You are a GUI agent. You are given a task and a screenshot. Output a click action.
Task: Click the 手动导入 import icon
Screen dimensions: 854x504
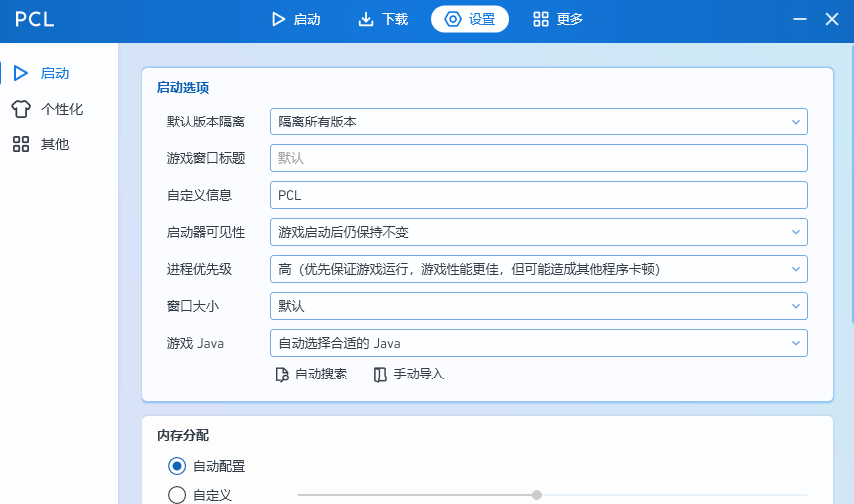pyautogui.click(x=379, y=375)
